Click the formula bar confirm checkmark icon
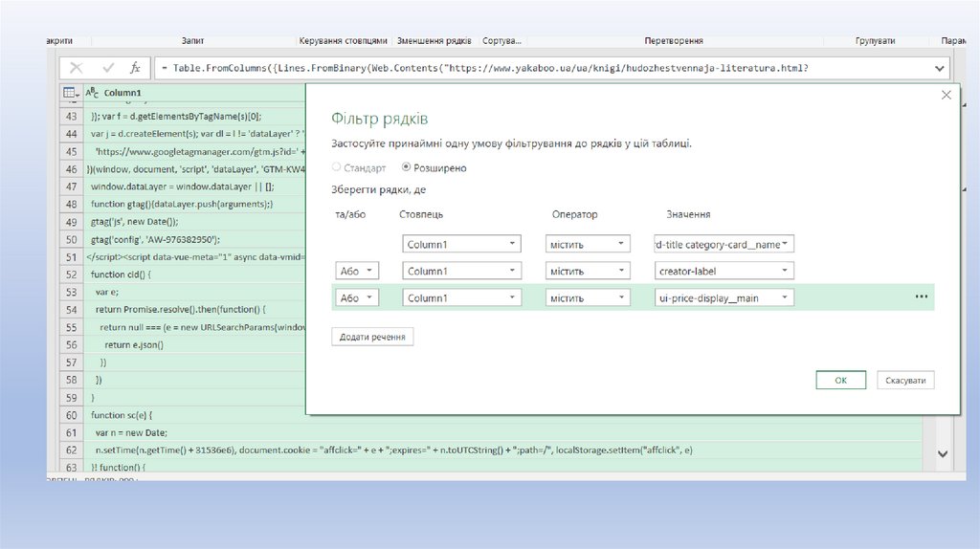Screen dimensions: 980x549 (108, 68)
